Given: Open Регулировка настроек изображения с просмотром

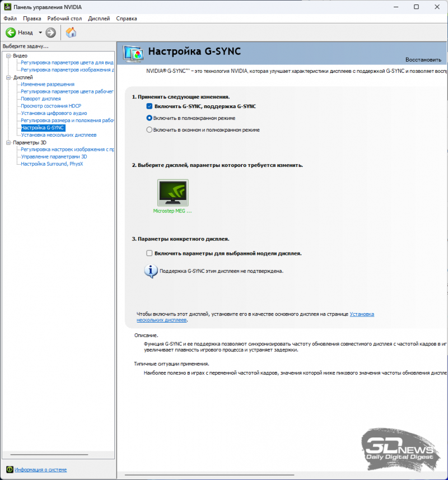Looking at the screenshot, I should [x=67, y=150].
